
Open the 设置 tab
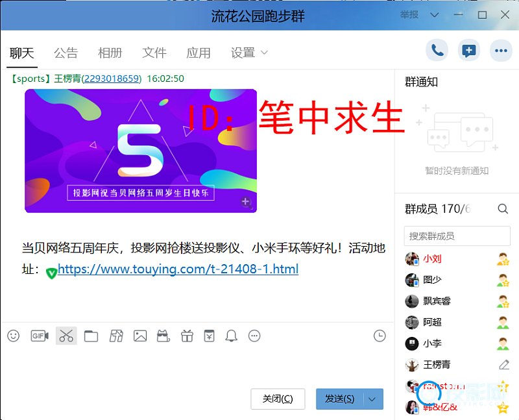click(x=243, y=53)
